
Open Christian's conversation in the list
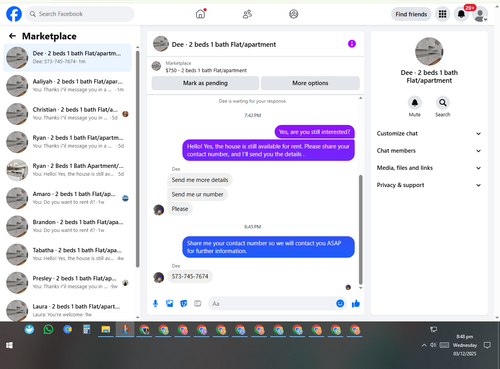67,114
